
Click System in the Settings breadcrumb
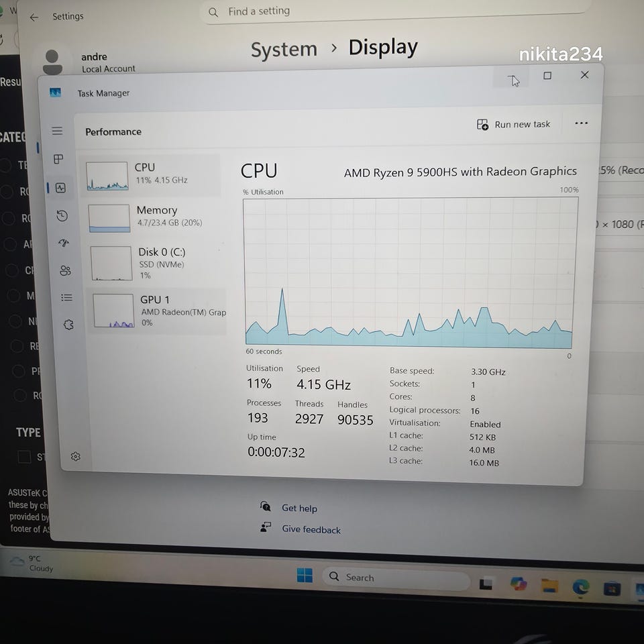click(284, 50)
